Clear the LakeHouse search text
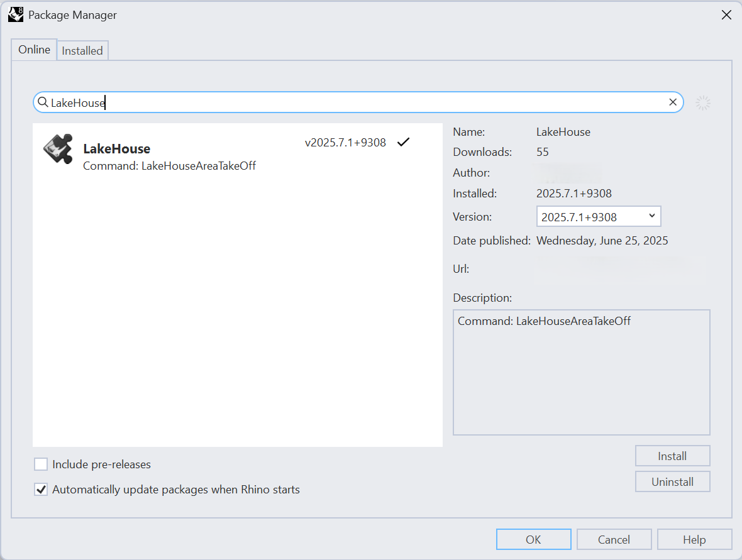The width and height of the screenshot is (742, 560). pos(672,102)
